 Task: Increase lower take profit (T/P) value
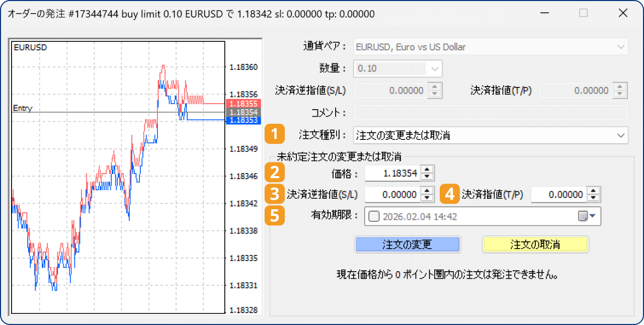594,191
